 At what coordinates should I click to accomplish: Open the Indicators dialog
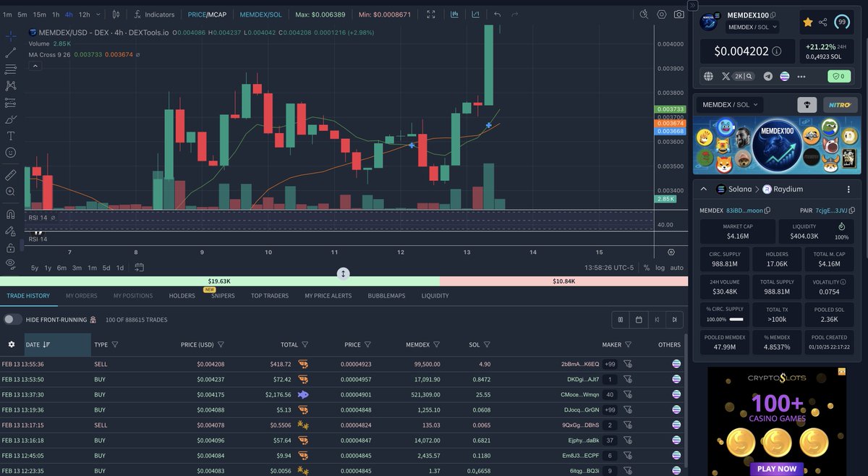(x=154, y=14)
